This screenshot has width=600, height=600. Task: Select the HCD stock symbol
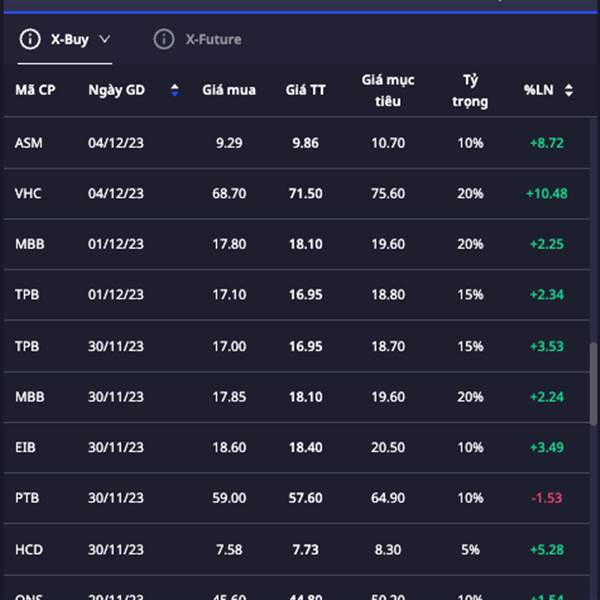click(x=29, y=549)
